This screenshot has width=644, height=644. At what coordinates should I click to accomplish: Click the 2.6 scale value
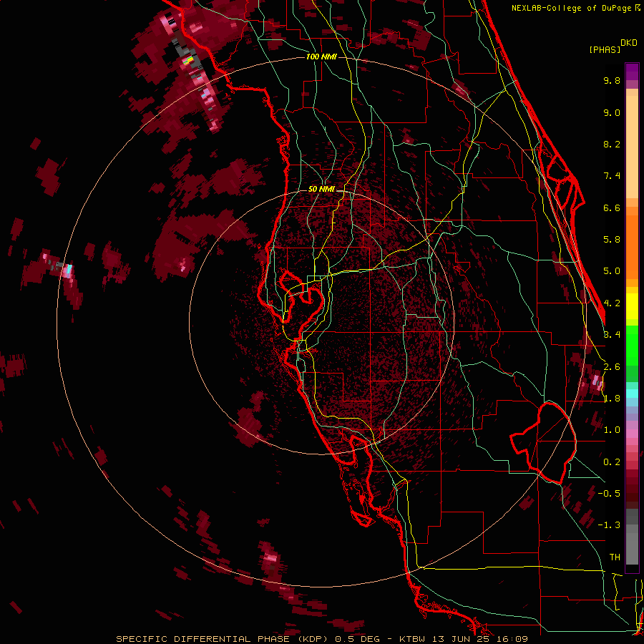coord(612,367)
